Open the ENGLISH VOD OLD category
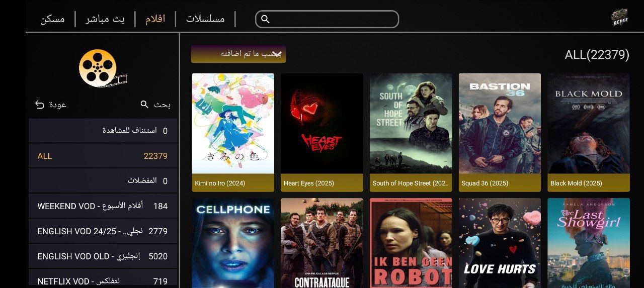The width and height of the screenshot is (644, 288). click(103, 256)
